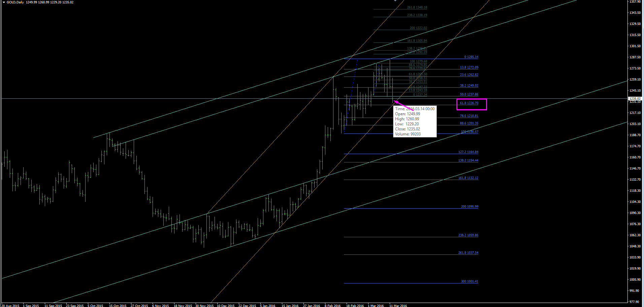Select the 11 Mar 2016 date label
The height and width of the screenshot is (307, 644).
click(x=398, y=306)
